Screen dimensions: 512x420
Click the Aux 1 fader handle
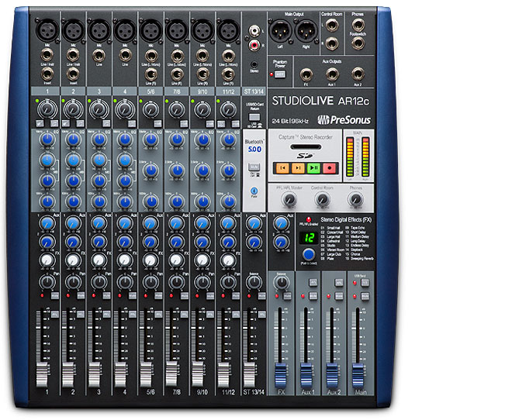pyautogui.click(x=307, y=370)
